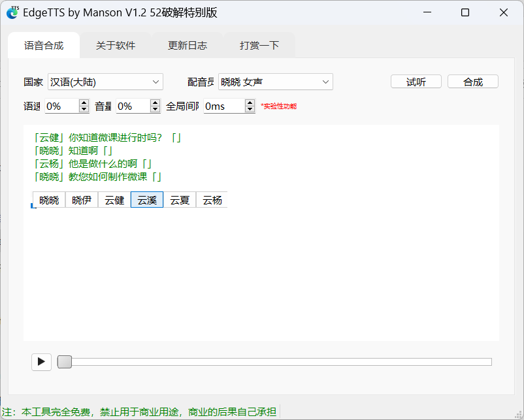Click the line '你知道微课进行时吗？'
This screenshot has width=524, height=420.
click(x=115, y=138)
